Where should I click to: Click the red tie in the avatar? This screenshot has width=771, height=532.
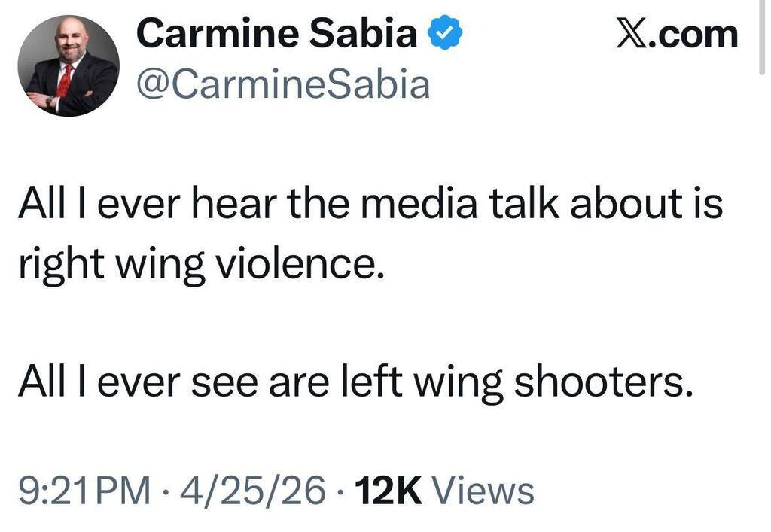[65, 81]
